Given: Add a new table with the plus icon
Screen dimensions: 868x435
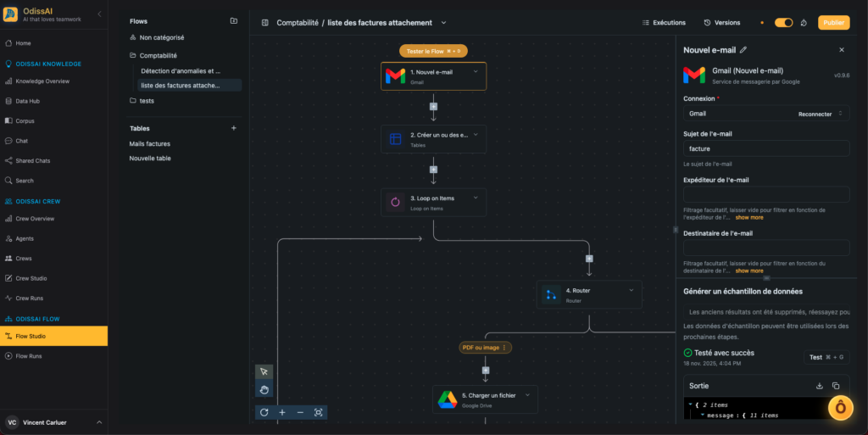Looking at the screenshot, I should pos(234,128).
